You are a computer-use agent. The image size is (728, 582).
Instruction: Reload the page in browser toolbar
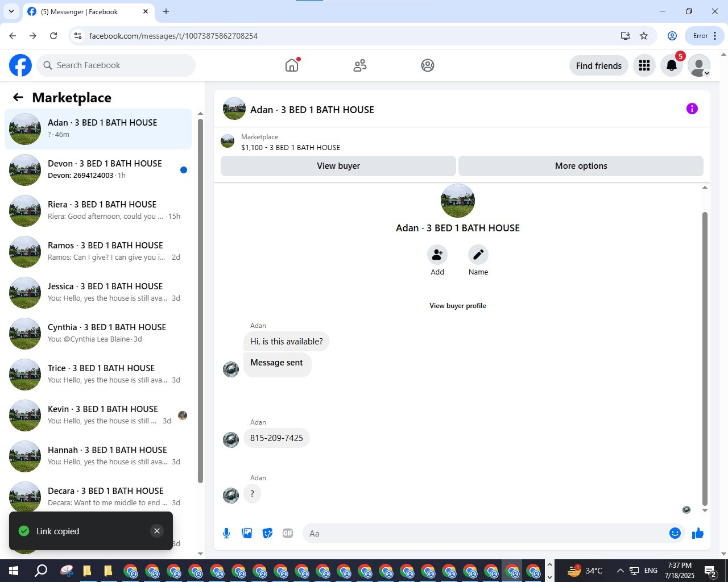tap(53, 36)
